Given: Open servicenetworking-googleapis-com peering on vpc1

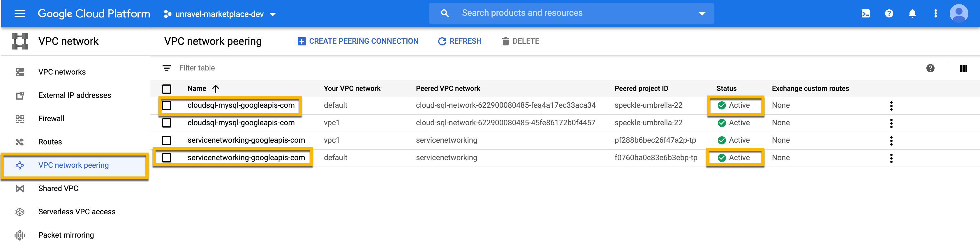Looking at the screenshot, I should point(246,140).
